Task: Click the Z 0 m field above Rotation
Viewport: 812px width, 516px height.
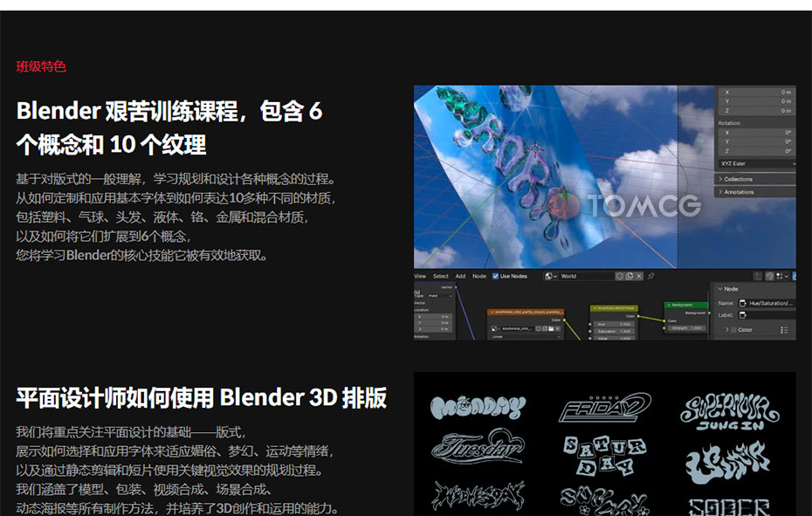Action: point(757,111)
